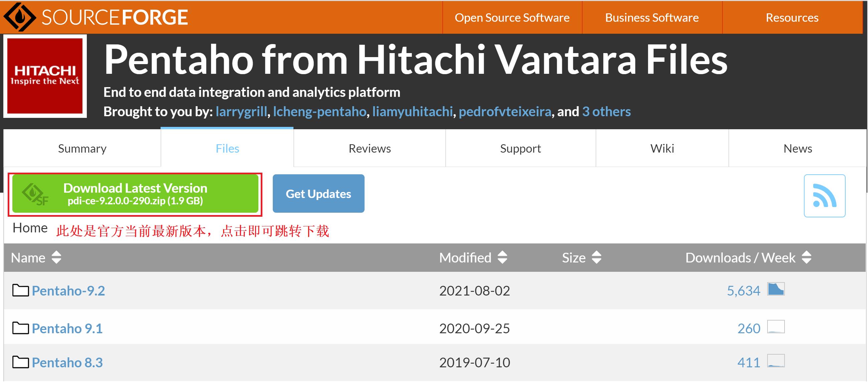Open the Pentaho 9.1 folder link
Screen dimensions: 868x382
(67, 328)
